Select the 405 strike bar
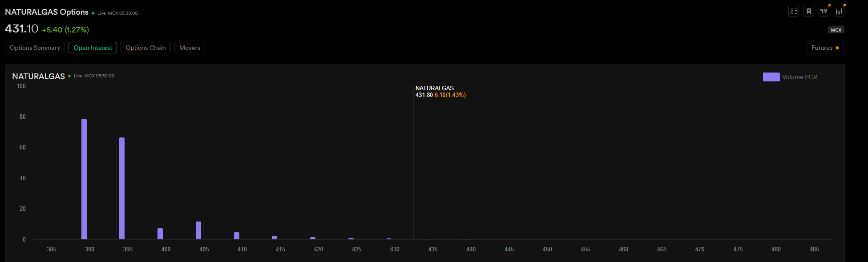 [x=198, y=230]
